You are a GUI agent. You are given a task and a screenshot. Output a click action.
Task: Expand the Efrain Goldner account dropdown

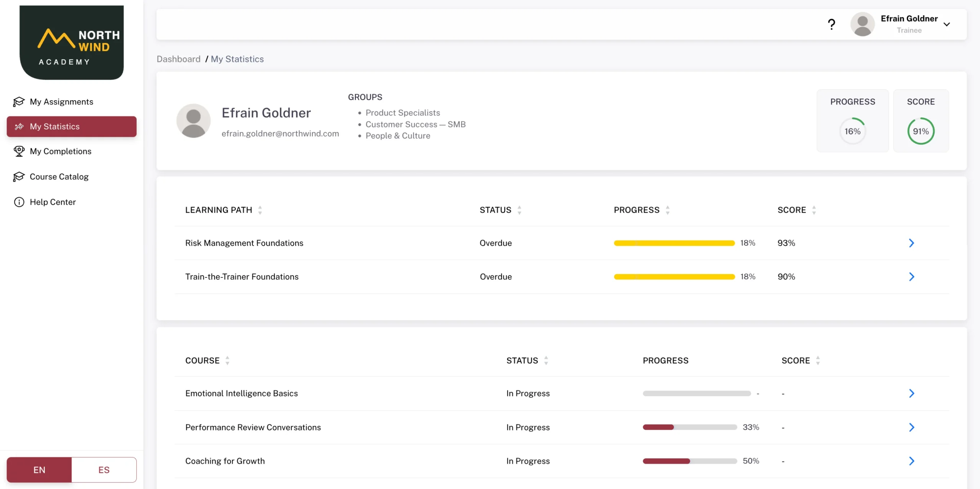[x=947, y=24]
